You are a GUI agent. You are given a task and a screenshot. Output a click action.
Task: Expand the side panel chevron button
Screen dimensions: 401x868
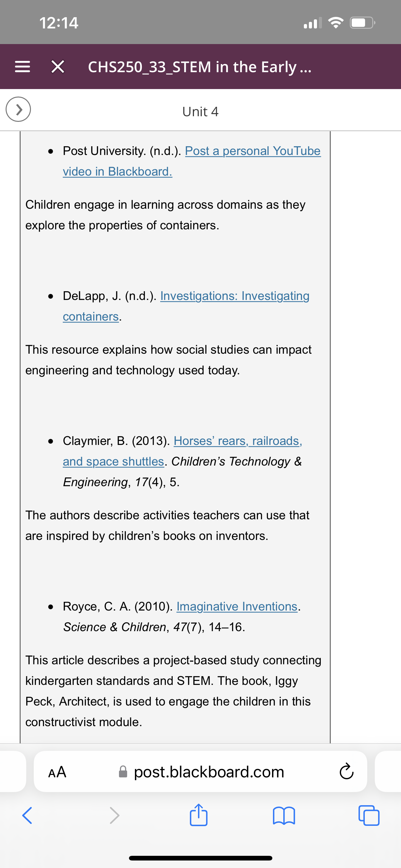(18, 109)
